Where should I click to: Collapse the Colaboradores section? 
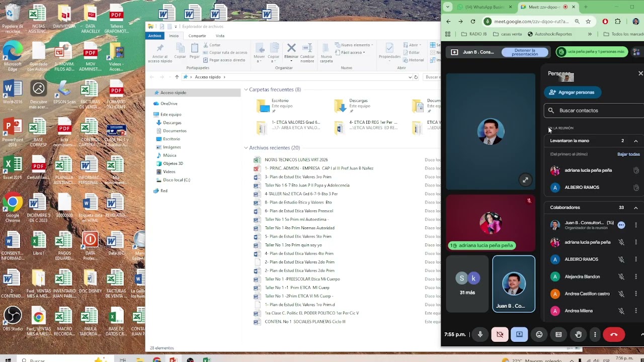[x=636, y=208]
